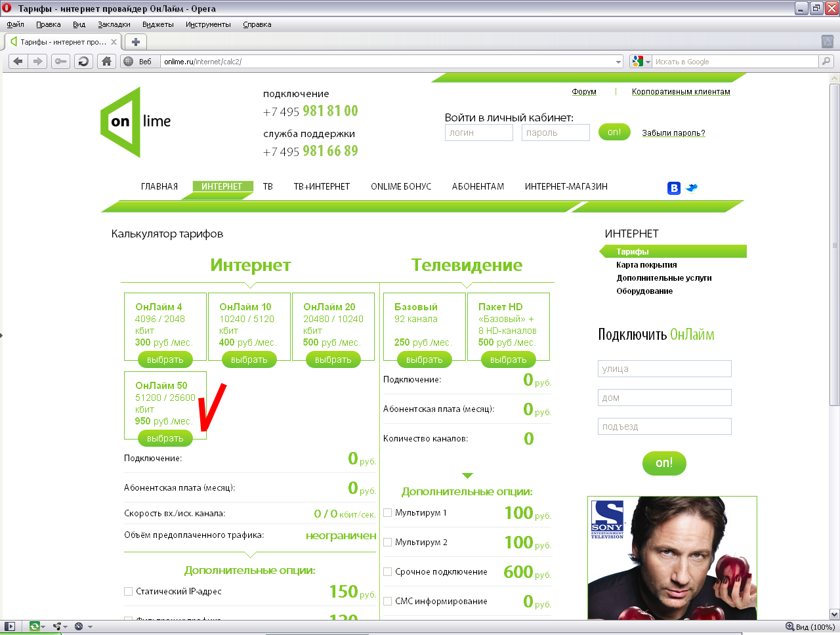Open the Opera Turbo dropdown arrow
The height and width of the screenshot is (635, 840).
click(90, 627)
